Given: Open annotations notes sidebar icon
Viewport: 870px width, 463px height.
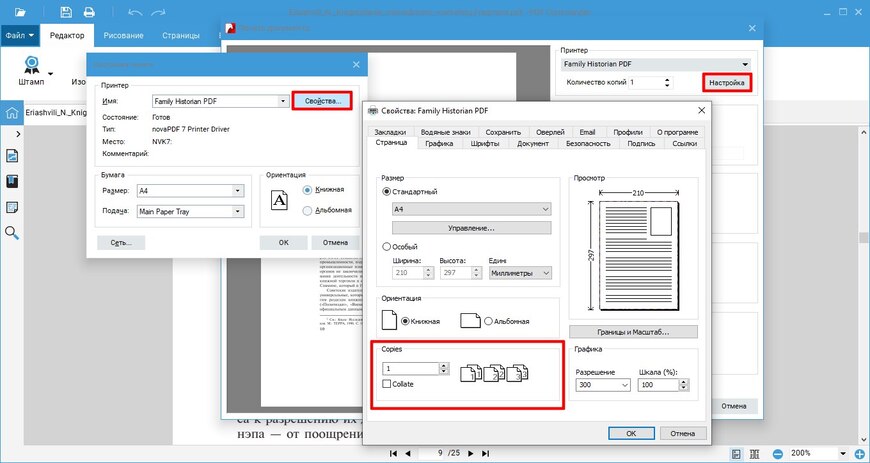Looking at the screenshot, I should (12, 208).
